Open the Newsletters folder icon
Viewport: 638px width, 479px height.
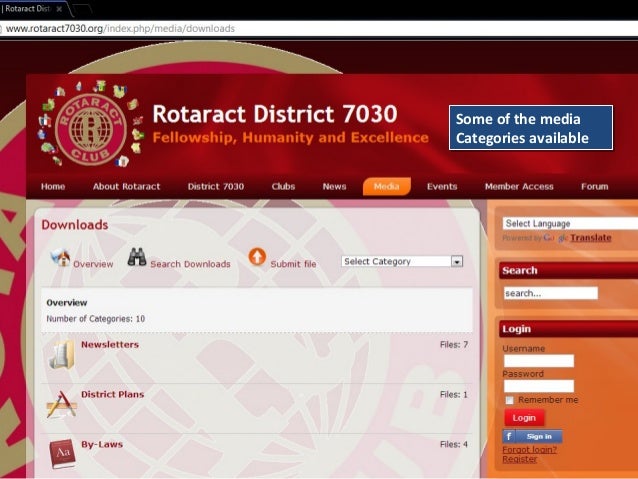tap(61, 355)
